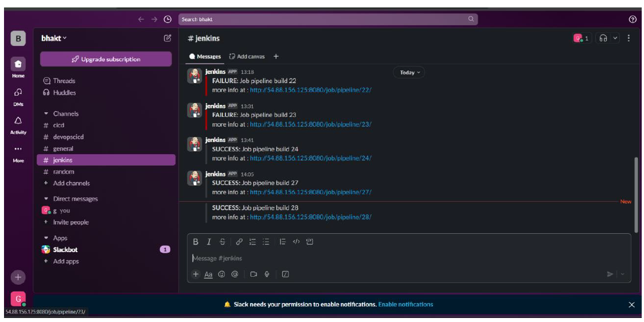Collapse the Channels section
This screenshot has height=322, width=644.
tap(46, 113)
